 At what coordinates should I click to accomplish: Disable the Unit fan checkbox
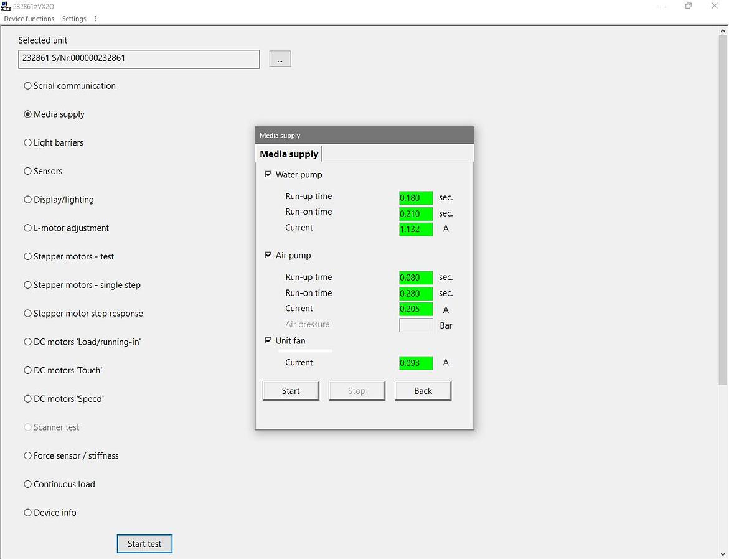pos(268,341)
